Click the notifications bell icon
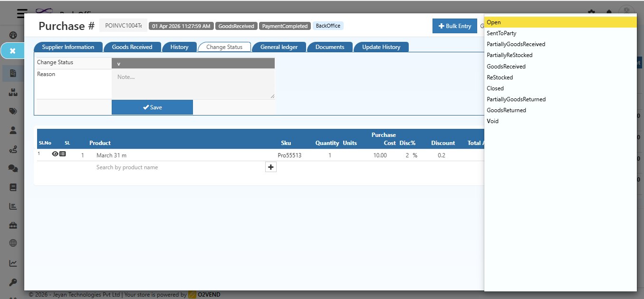Viewport: 644px width, 299px height. tap(608, 10)
